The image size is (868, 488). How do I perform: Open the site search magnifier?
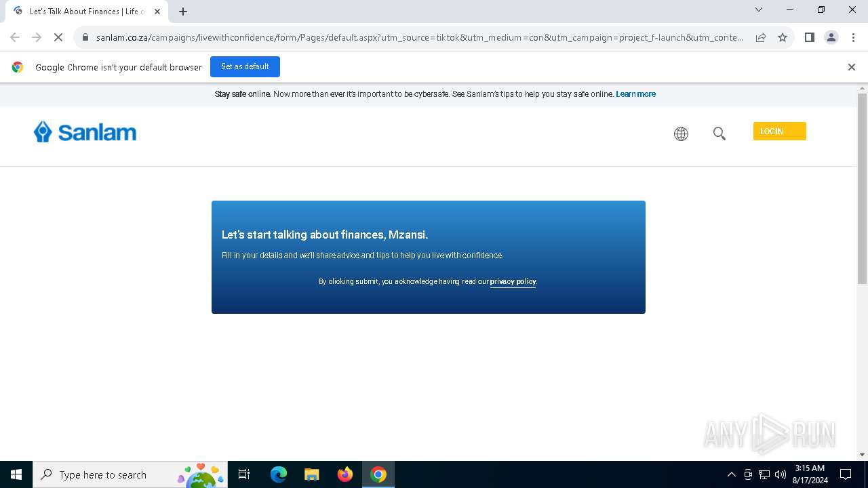click(x=719, y=134)
